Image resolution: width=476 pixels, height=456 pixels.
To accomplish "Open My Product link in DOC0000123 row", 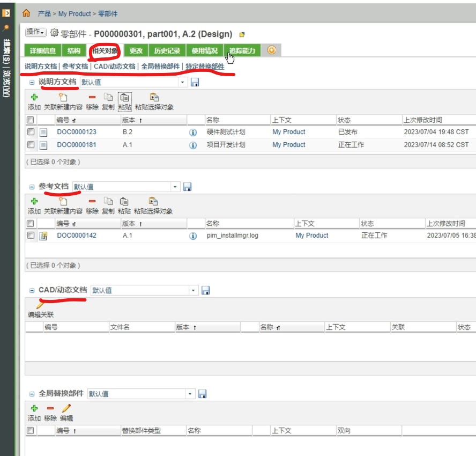I will (289, 132).
